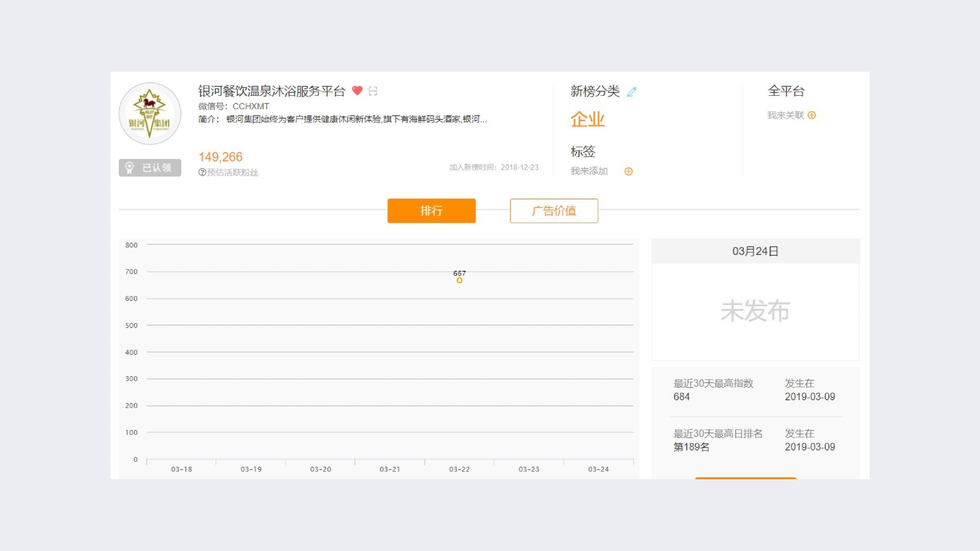Click the badge icon on 已认领
The height and width of the screenshot is (551, 980).
[x=129, y=167]
